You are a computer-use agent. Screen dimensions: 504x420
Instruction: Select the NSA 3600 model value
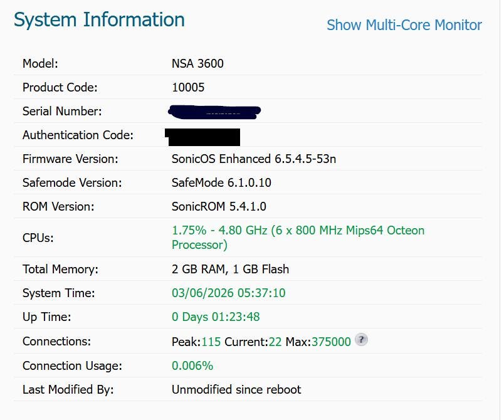coord(197,63)
